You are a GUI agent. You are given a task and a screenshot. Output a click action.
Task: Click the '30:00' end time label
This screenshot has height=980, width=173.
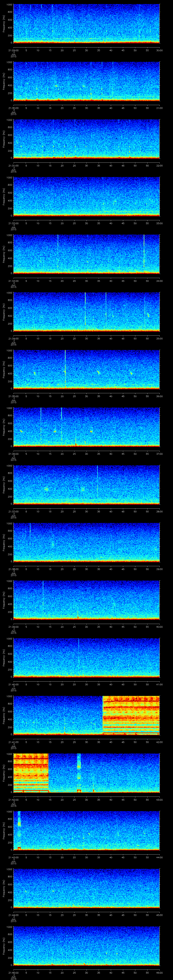(x=160, y=50)
